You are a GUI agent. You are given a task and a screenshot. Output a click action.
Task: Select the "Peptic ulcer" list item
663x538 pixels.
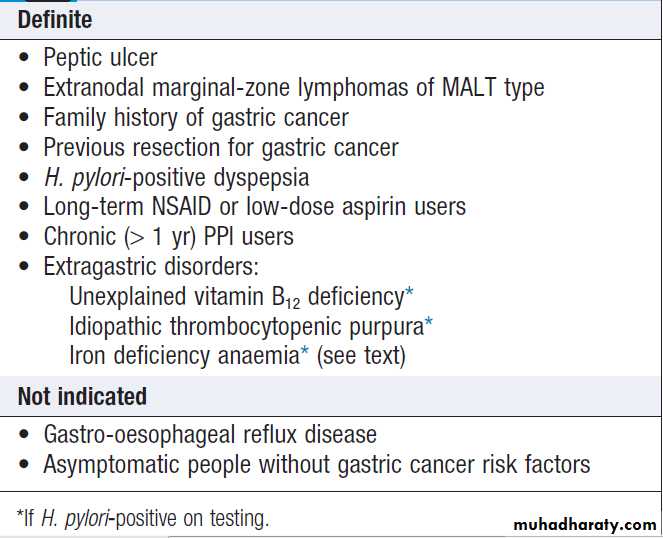tap(100, 58)
